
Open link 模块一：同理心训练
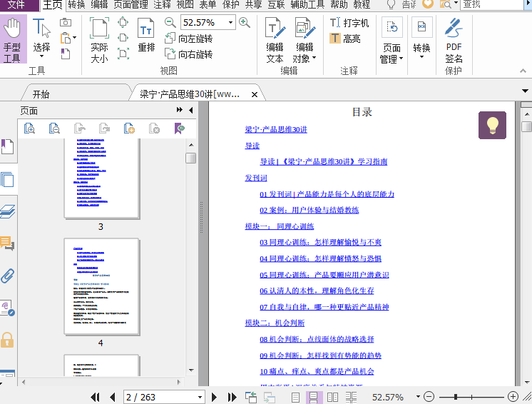pos(280,226)
